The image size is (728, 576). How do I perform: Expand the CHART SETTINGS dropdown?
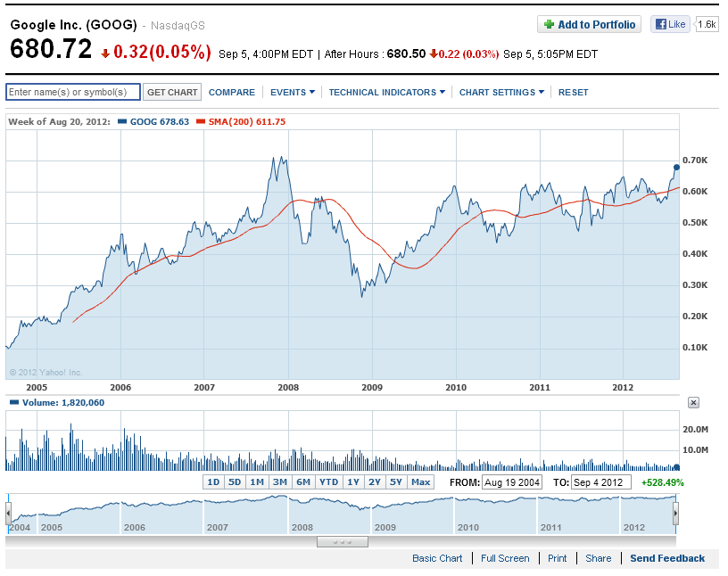501,93
